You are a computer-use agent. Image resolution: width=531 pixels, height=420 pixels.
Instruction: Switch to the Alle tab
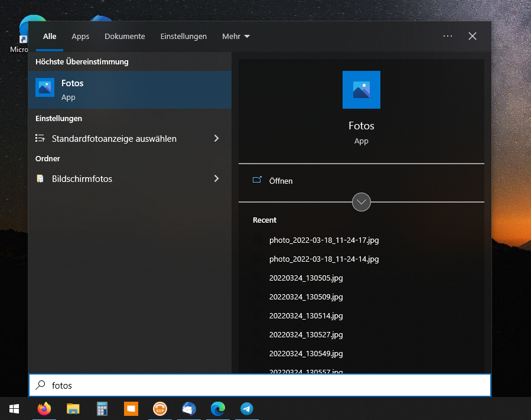[50, 36]
